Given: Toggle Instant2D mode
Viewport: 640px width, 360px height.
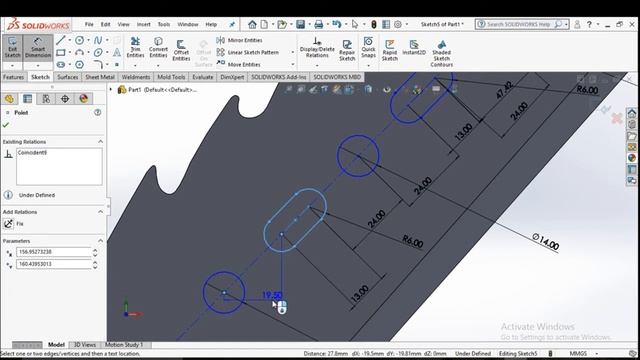Looking at the screenshot, I should 414,48.
